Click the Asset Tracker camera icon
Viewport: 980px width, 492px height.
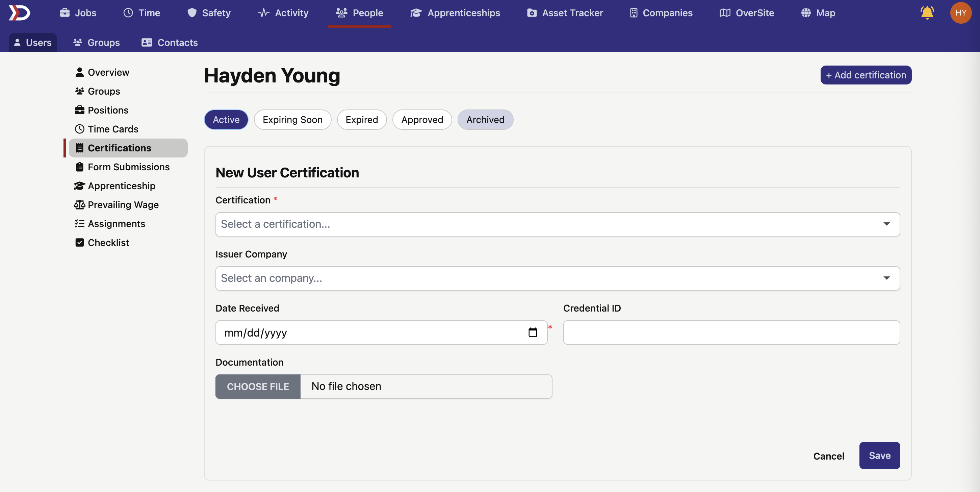tap(532, 13)
